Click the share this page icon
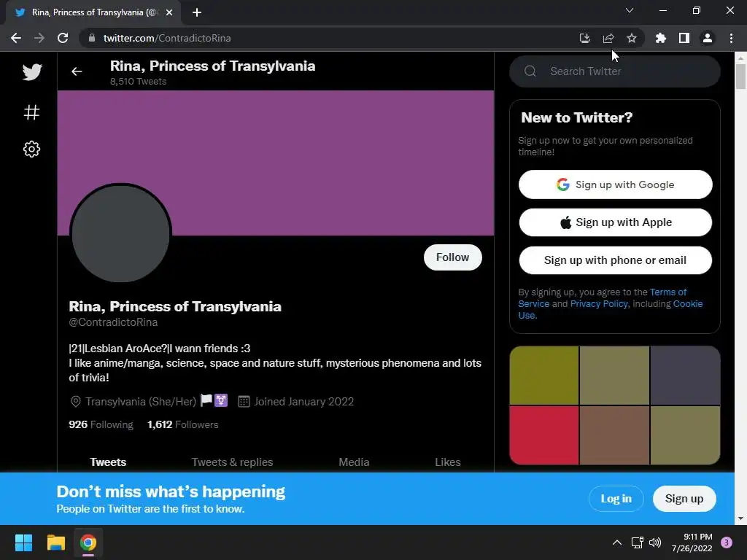This screenshot has width=747, height=560. [x=608, y=38]
